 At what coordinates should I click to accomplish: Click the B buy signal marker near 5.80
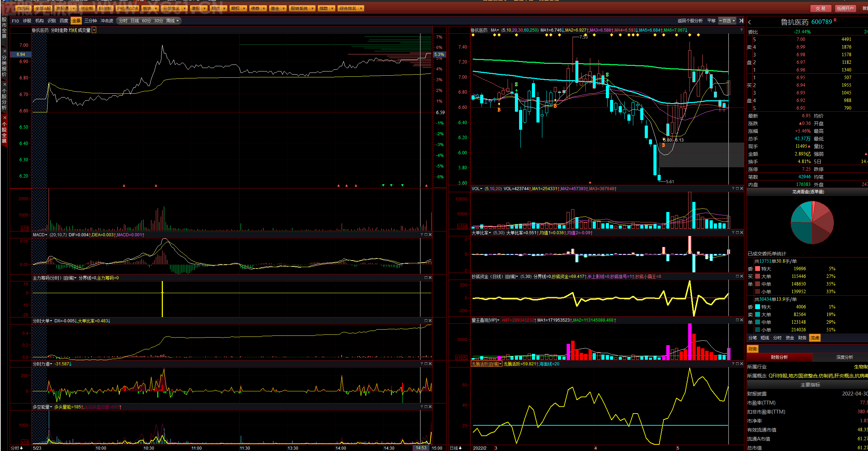[663, 145]
